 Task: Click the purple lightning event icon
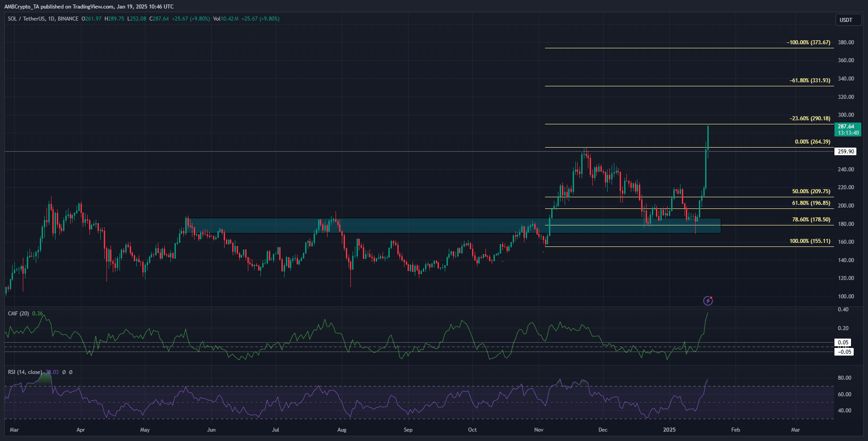click(x=708, y=301)
